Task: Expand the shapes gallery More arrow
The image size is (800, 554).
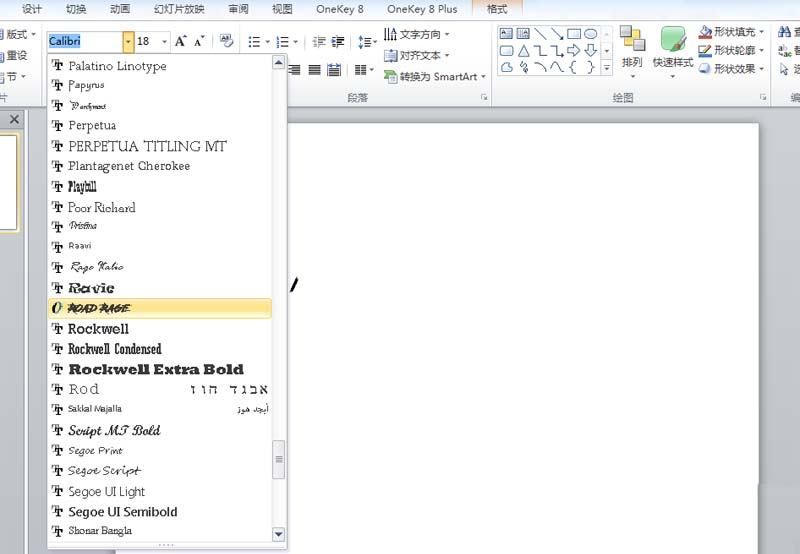Action: [607, 67]
